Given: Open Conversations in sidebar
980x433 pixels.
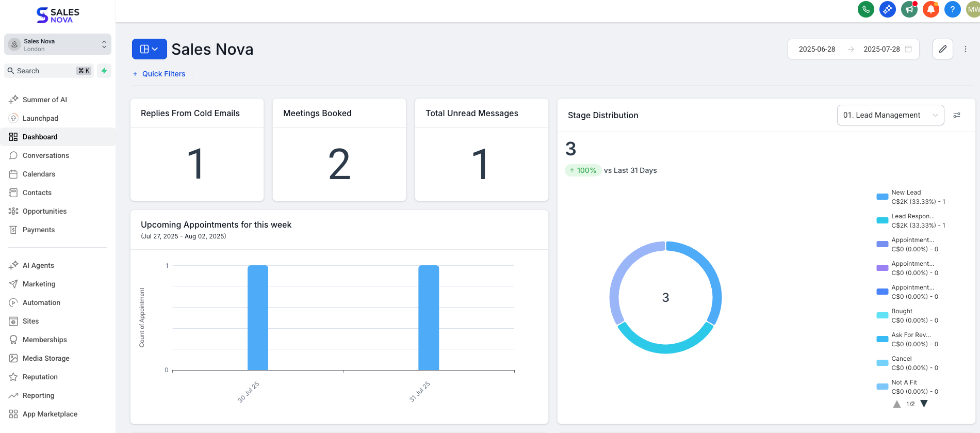Looking at the screenshot, I should (x=58, y=155).
